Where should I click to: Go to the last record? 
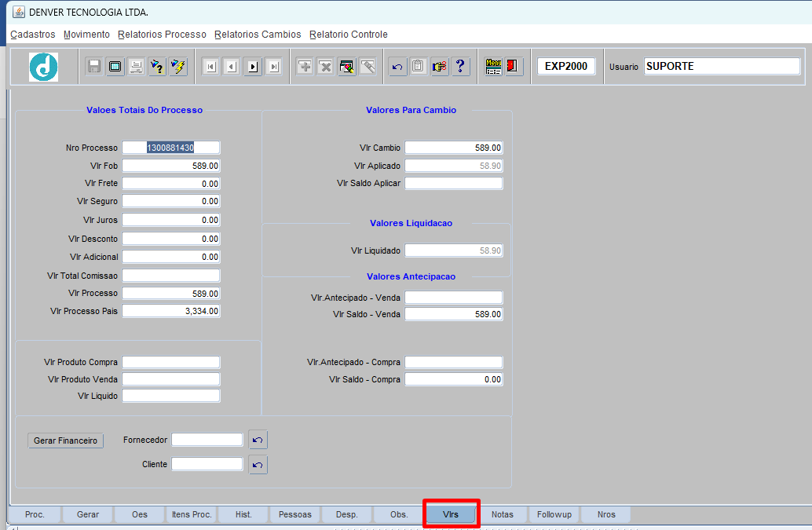[x=273, y=67]
